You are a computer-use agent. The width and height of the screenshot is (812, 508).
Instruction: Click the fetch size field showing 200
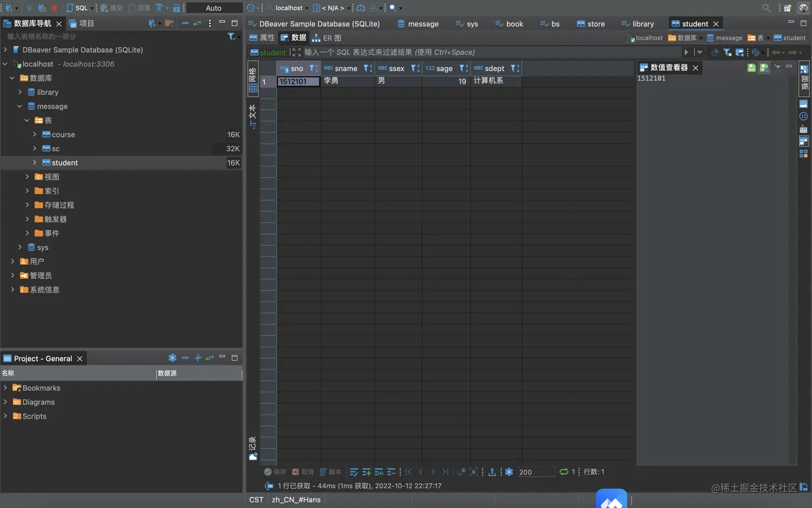tap(535, 471)
